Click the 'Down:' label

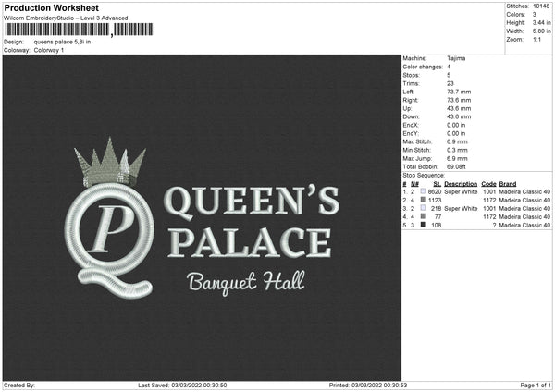tap(411, 116)
